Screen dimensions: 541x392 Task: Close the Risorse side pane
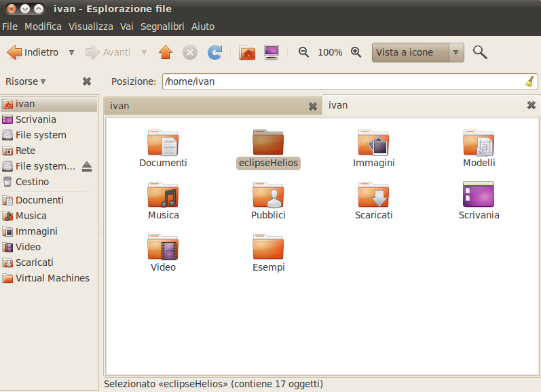[87, 81]
